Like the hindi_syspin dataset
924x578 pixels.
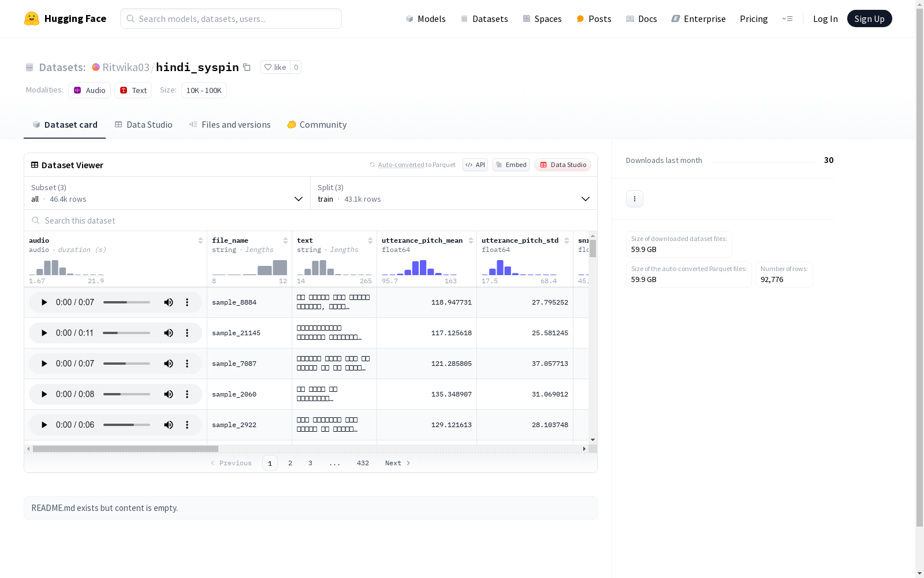tap(275, 67)
